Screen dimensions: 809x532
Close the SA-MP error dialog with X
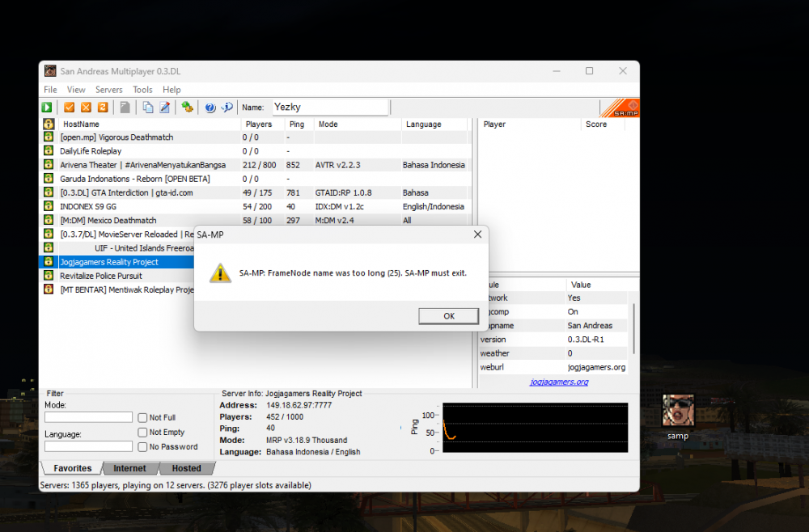point(478,234)
